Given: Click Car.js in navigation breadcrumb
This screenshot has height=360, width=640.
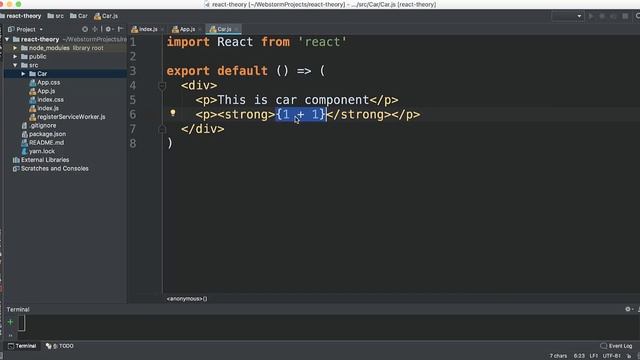Looking at the screenshot, I should coord(106,16).
